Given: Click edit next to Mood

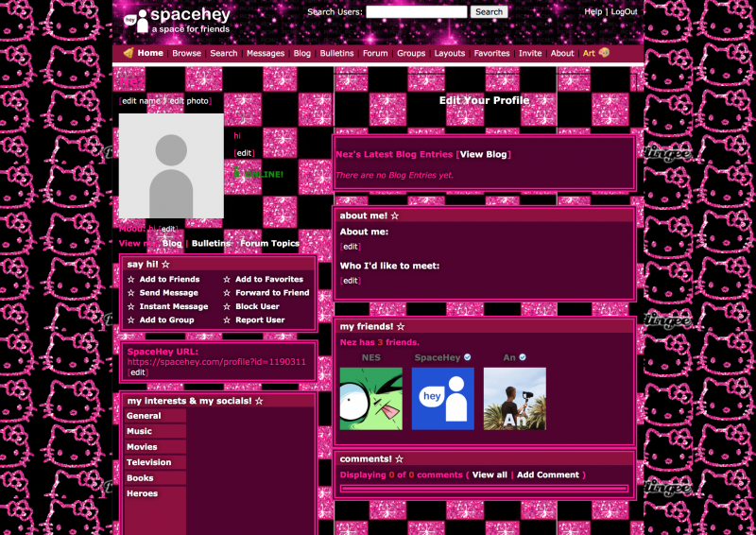Looking at the screenshot, I should [168, 229].
